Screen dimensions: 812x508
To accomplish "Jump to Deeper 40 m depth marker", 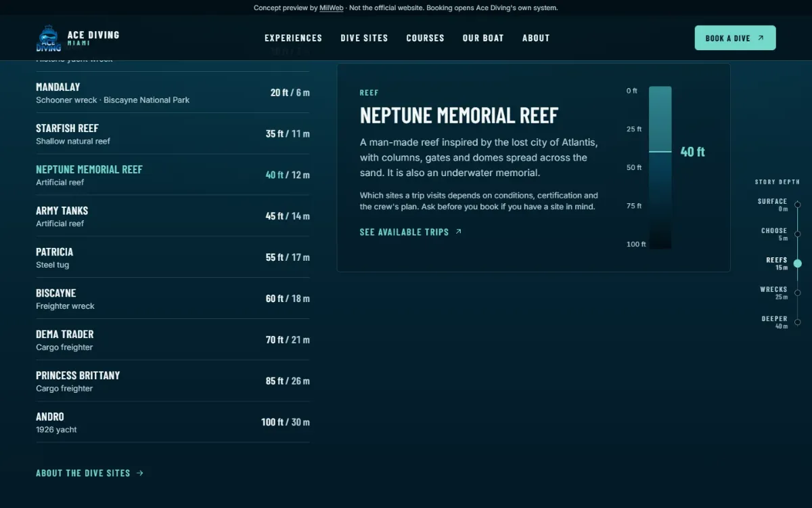I will [x=780, y=322].
